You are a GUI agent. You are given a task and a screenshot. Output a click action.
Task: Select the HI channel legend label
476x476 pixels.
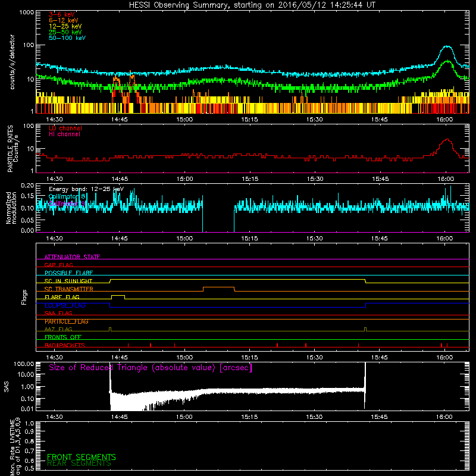[x=64, y=134]
